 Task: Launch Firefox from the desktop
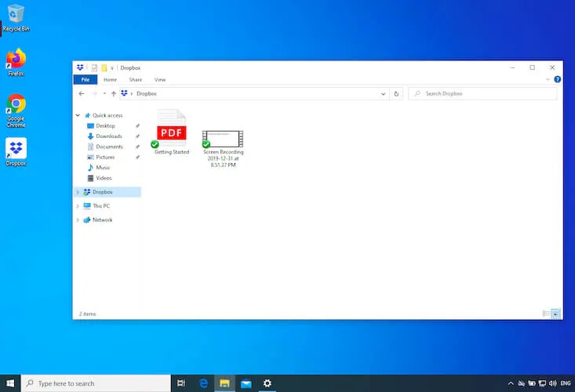tap(16, 62)
